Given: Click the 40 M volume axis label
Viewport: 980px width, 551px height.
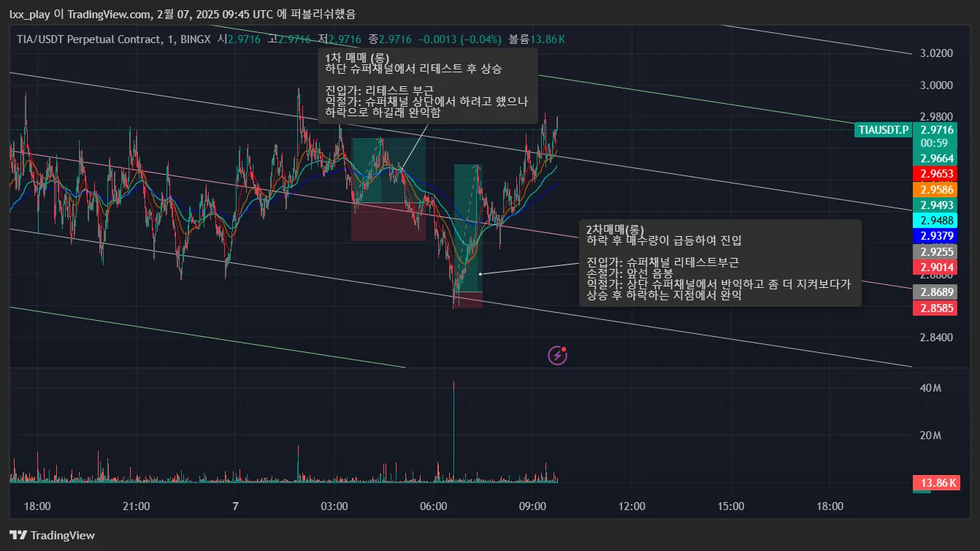Looking at the screenshot, I should [x=931, y=388].
